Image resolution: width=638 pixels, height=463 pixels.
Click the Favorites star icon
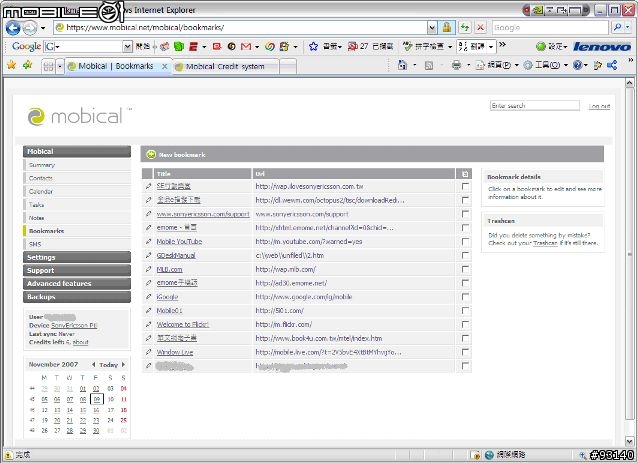11,65
